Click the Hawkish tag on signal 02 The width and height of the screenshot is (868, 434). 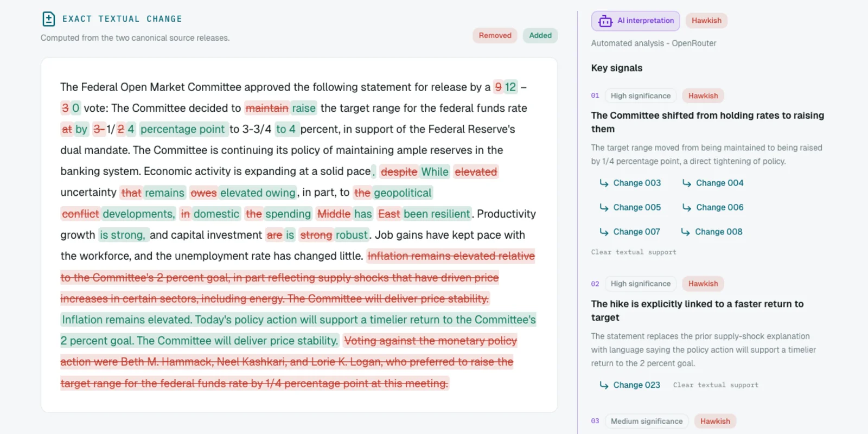pos(703,284)
